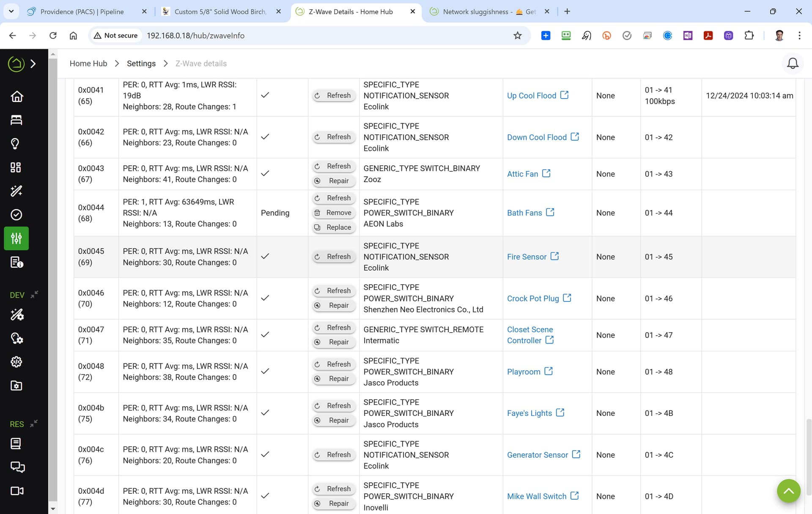Click the green scroll-to-top arrow button
The width and height of the screenshot is (812, 514).
point(789,491)
